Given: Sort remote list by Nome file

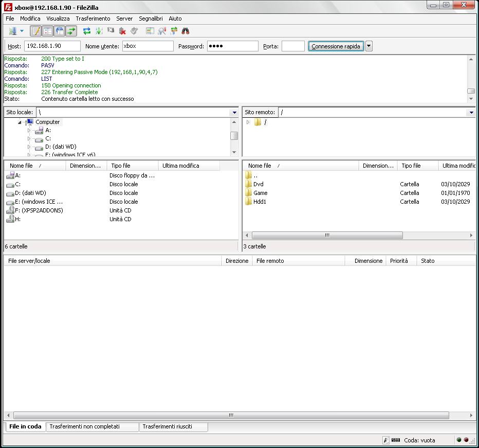Looking at the screenshot, I should [x=301, y=166].
